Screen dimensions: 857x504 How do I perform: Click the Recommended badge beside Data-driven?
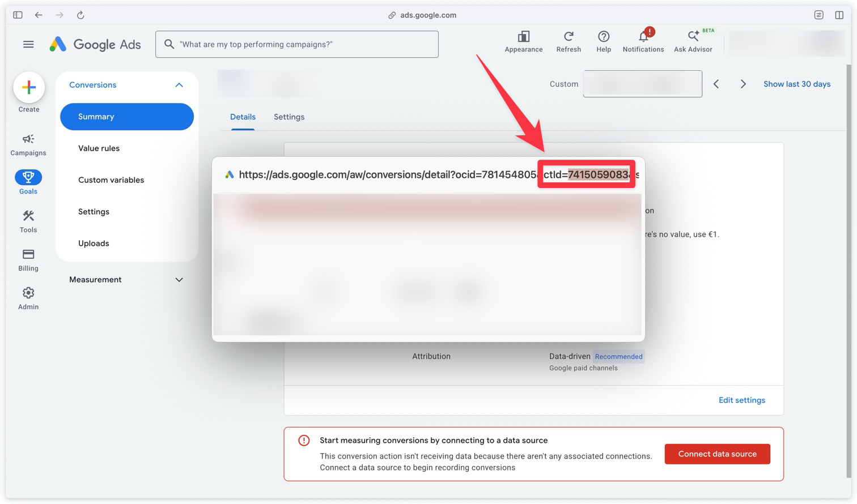[618, 357]
